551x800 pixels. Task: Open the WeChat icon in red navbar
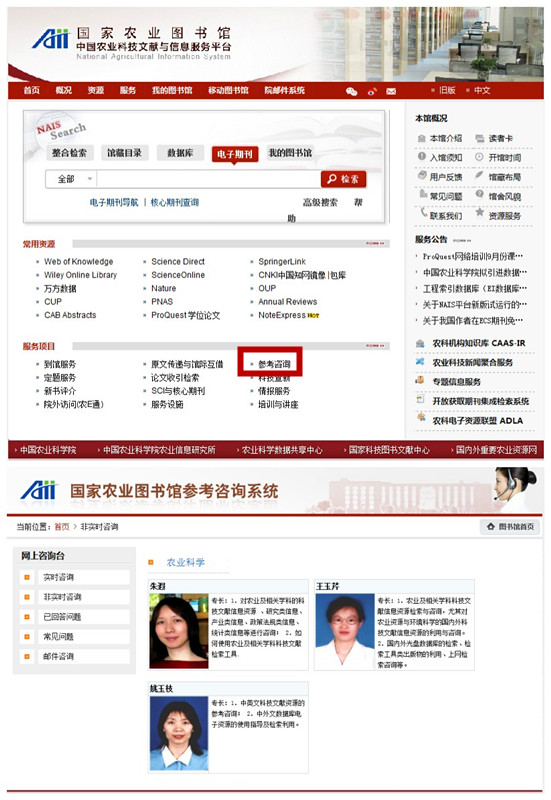[x=352, y=91]
